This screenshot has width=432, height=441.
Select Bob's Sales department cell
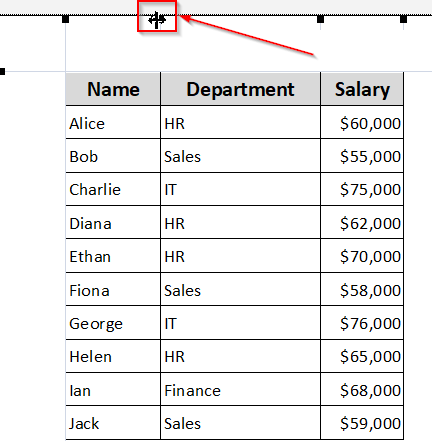pos(240,156)
